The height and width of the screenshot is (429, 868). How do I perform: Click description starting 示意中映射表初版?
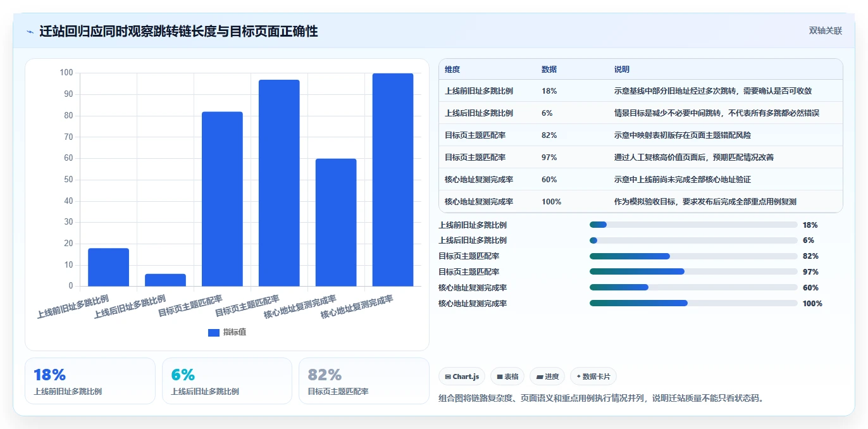(683, 135)
